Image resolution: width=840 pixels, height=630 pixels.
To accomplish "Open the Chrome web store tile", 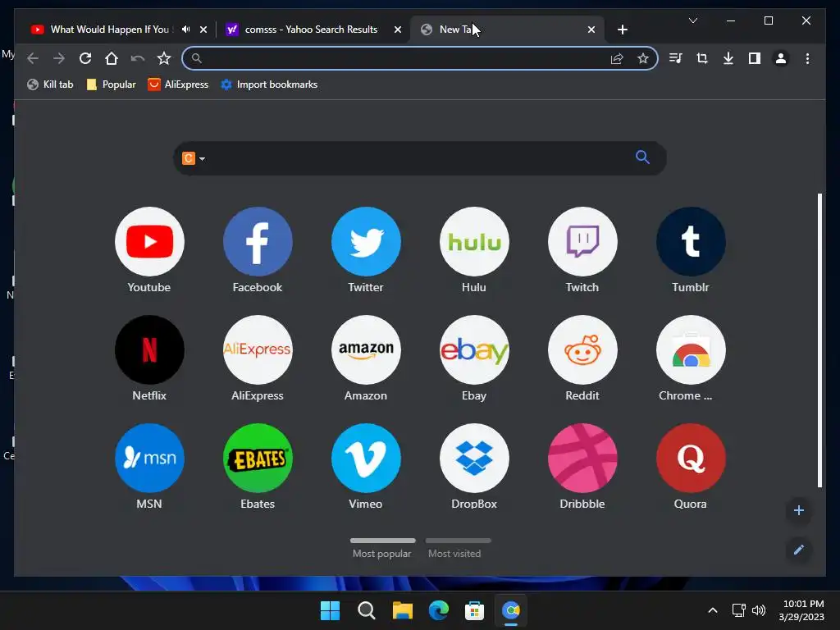I will pyautogui.click(x=691, y=349).
